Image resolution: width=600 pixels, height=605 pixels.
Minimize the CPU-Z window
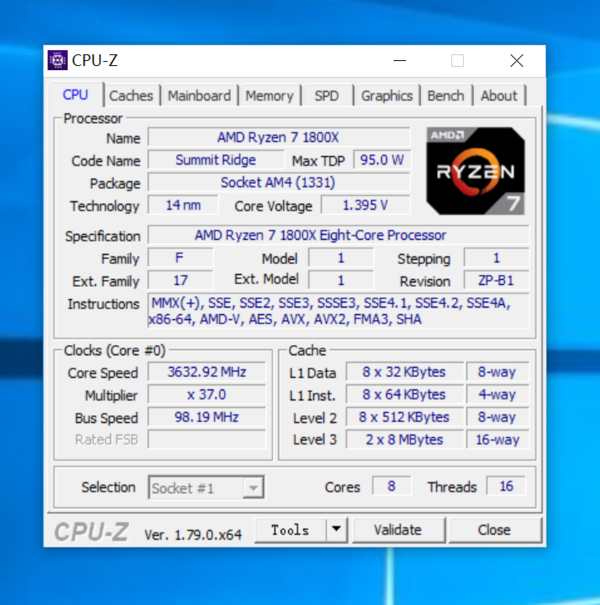[x=399, y=61]
